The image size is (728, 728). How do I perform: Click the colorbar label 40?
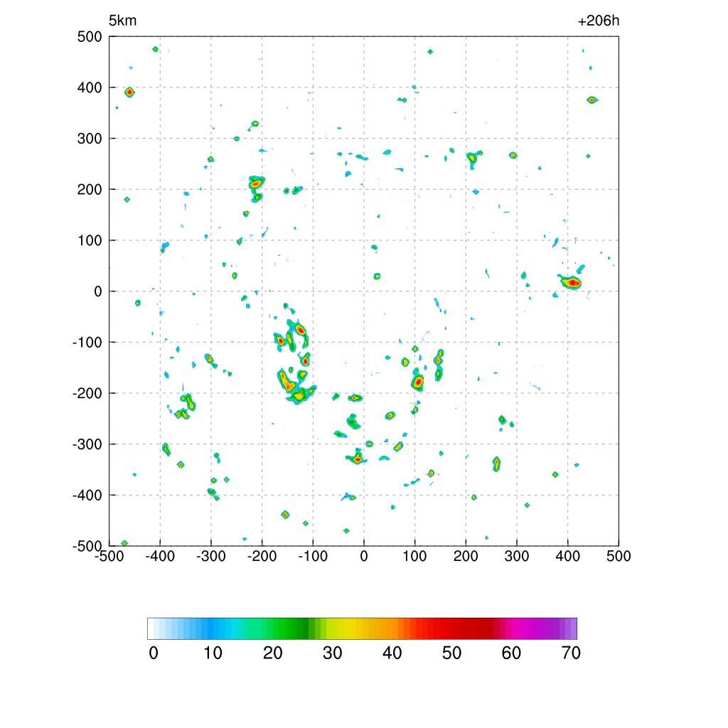tap(392, 653)
